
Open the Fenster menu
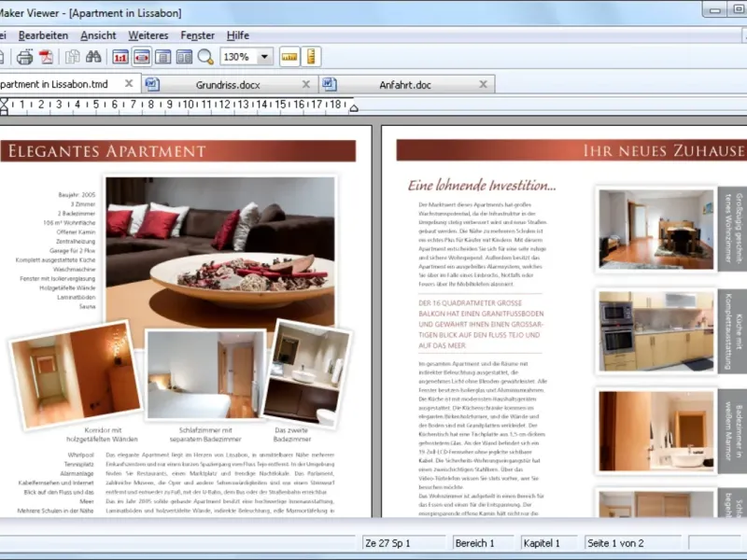(x=198, y=35)
